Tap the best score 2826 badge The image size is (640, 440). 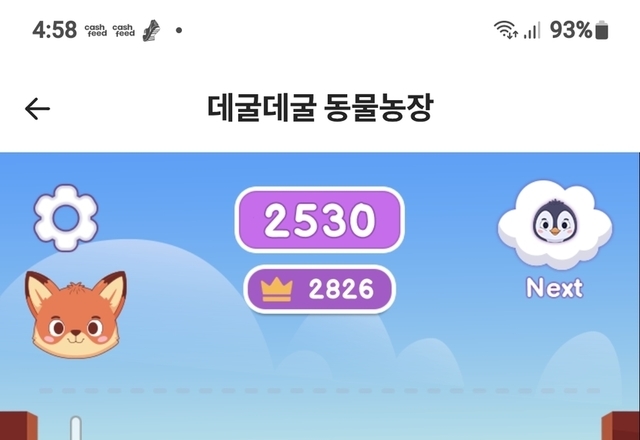point(320,289)
